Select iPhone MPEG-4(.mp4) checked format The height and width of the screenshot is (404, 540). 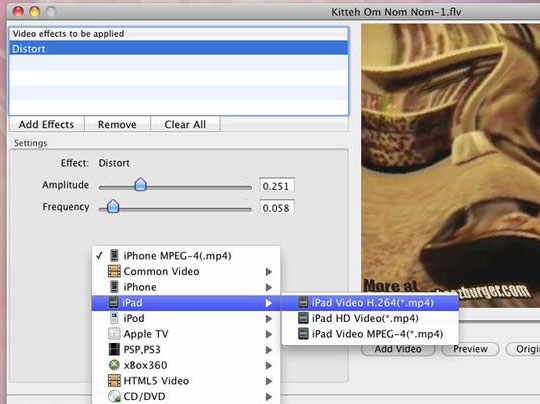[186, 256]
